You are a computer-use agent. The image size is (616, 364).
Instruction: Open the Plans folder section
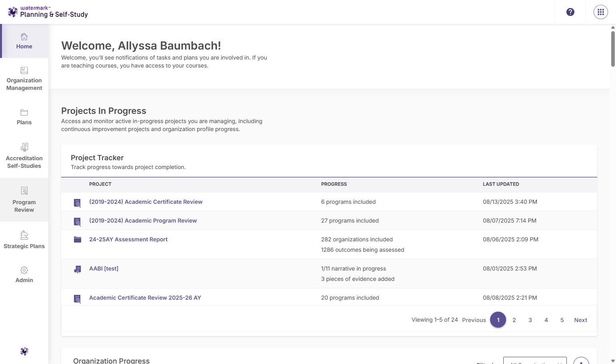tap(24, 117)
